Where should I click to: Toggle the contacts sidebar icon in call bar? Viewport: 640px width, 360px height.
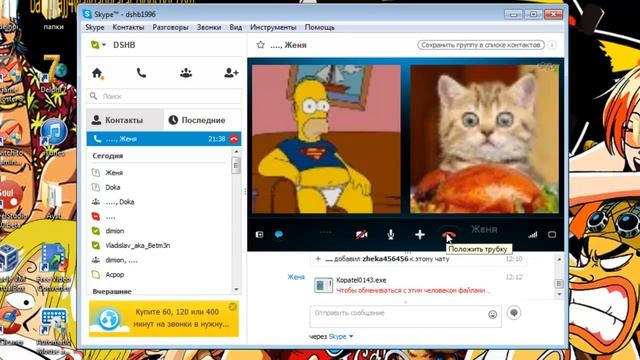(x=259, y=234)
